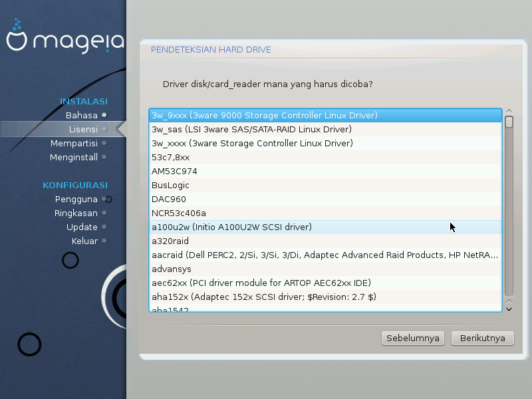Select the BusLogic driver
Viewport: 532px width, 399px height.
(325, 185)
